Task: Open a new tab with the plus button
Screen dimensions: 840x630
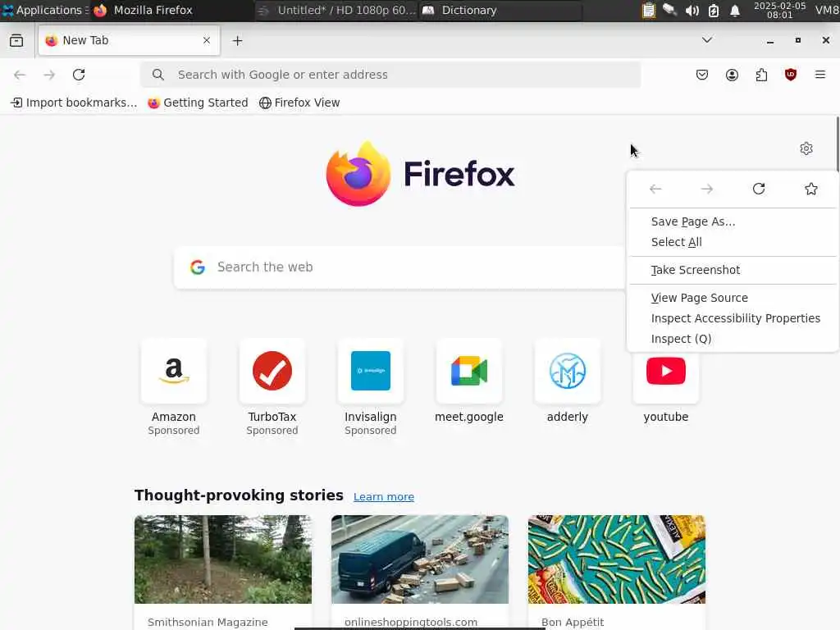Action: point(237,41)
